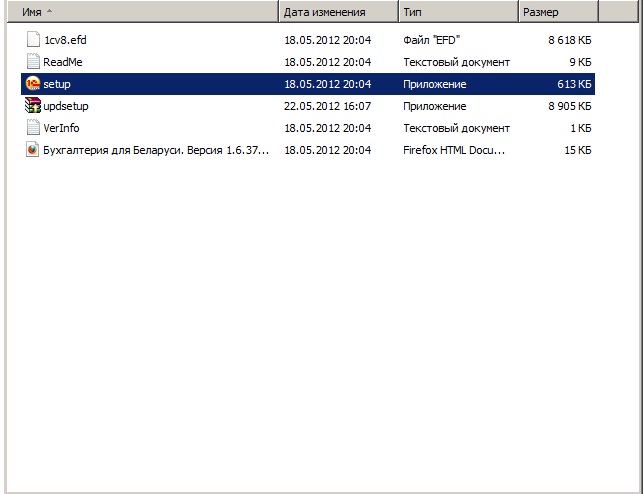Click the 1cv8.efd file name
This screenshot has width=644, height=494.
[66, 41]
